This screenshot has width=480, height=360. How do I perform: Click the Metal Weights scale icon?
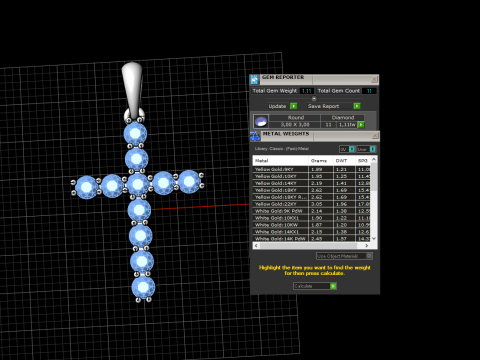pos(255,136)
